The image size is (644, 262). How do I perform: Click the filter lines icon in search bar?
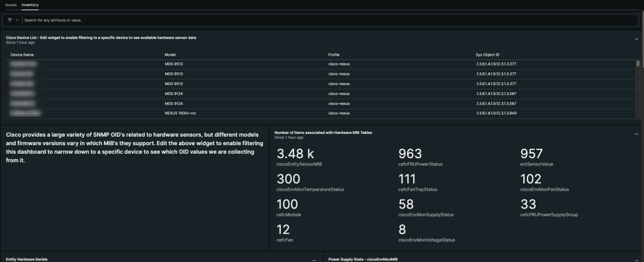pyautogui.click(x=10, y=20)
